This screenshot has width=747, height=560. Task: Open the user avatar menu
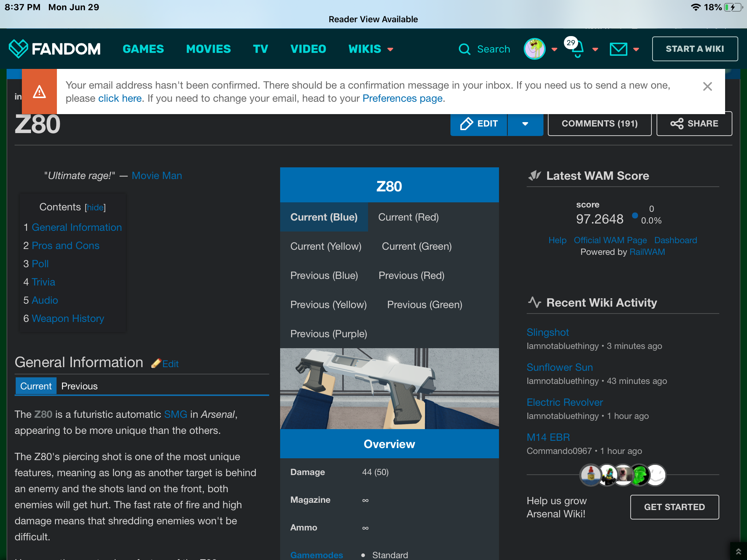click(534, 49)
